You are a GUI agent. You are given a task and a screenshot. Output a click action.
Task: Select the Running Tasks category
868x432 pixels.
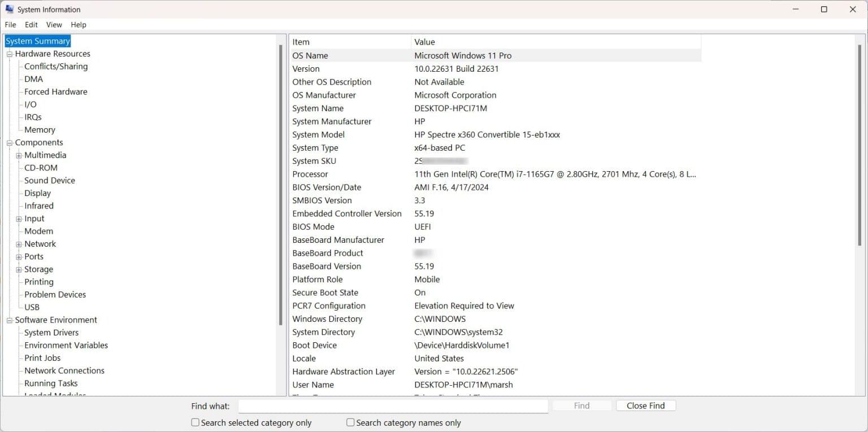[x=50, y=383]
